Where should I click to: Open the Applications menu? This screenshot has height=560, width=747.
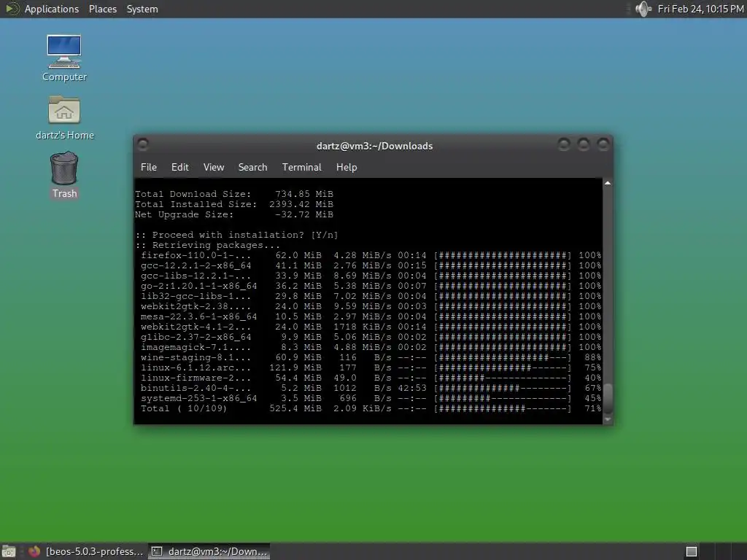[x=52, y=9]
